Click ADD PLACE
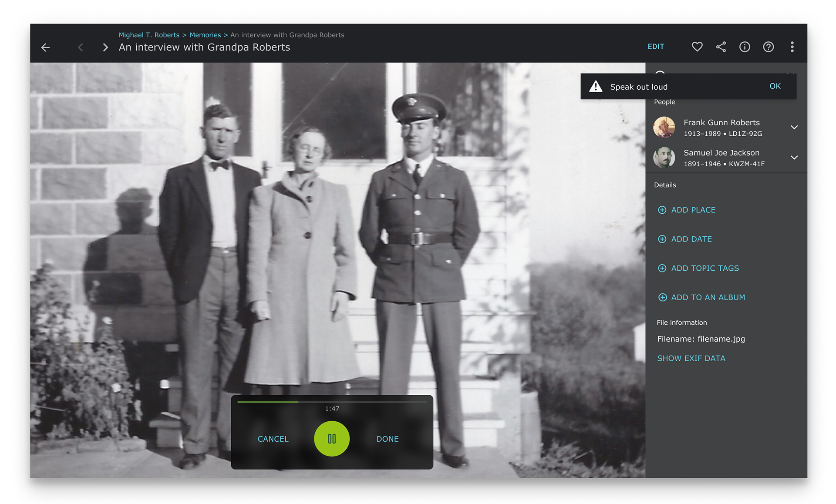This screenshot has width=836, height=504. click(x=687, y=210)
